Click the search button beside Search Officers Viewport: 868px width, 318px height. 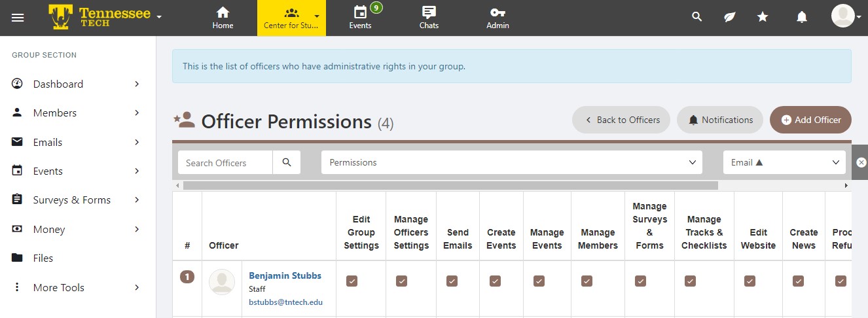click(287, 162)
